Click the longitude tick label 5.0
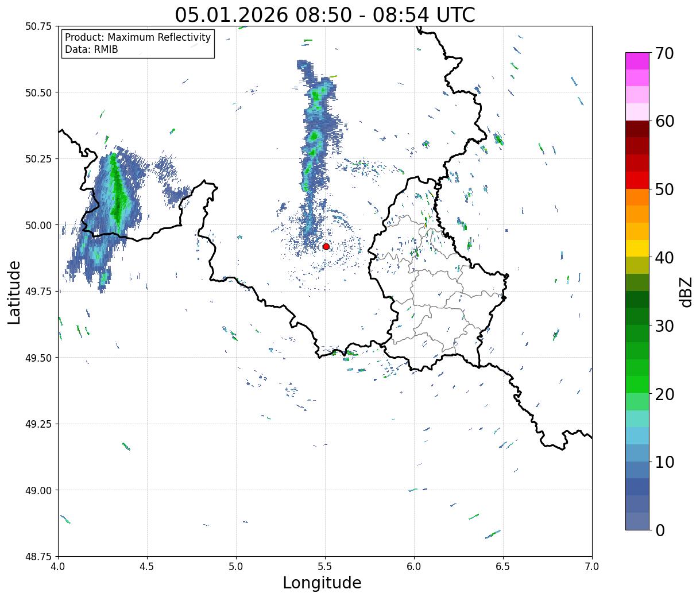This screenshot has height=597, width=700. click(x=236, y=567)
